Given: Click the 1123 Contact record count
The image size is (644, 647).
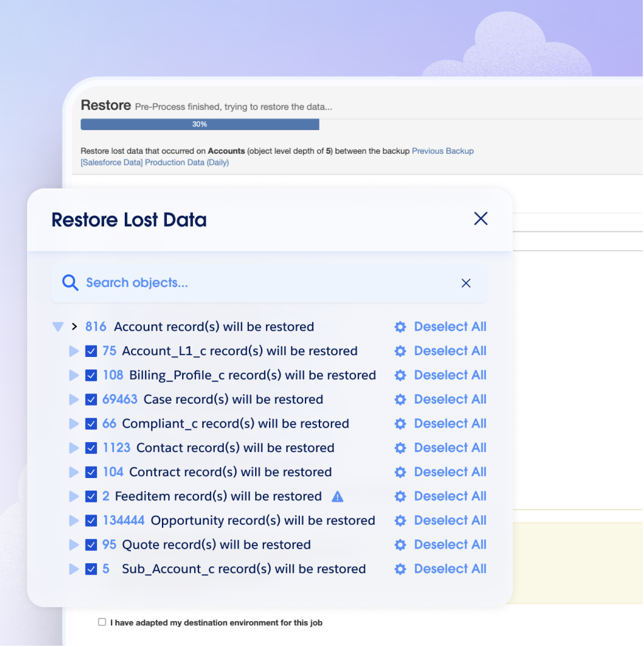Looking at the screenshot, I should (x=117, y=448).
